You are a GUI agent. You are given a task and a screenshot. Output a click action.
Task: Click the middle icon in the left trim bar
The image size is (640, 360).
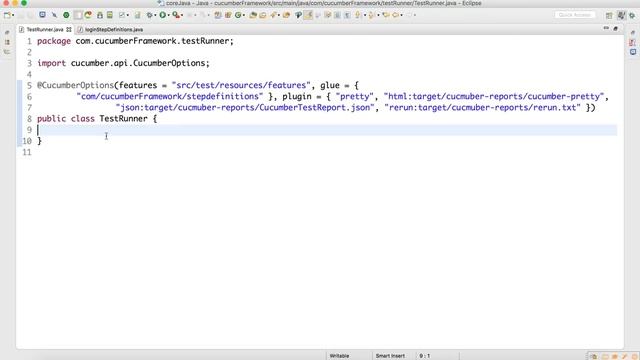coord(7,42)
